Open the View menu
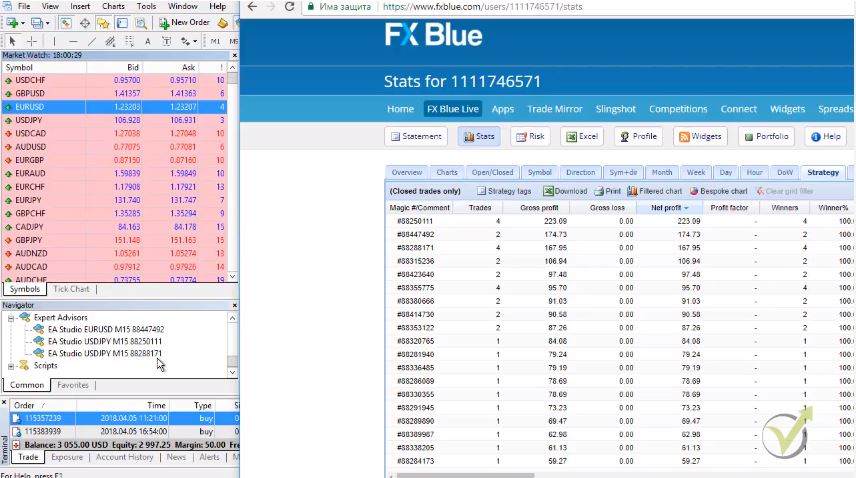 50,6
